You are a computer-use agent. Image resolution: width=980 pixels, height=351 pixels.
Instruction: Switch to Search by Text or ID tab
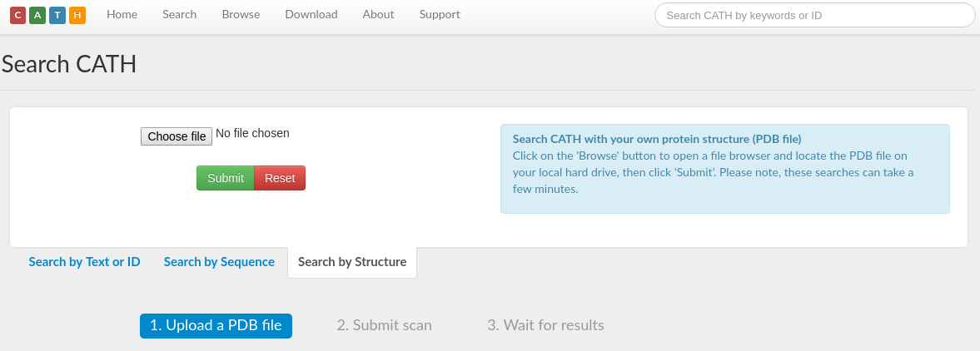coord(84,262)
